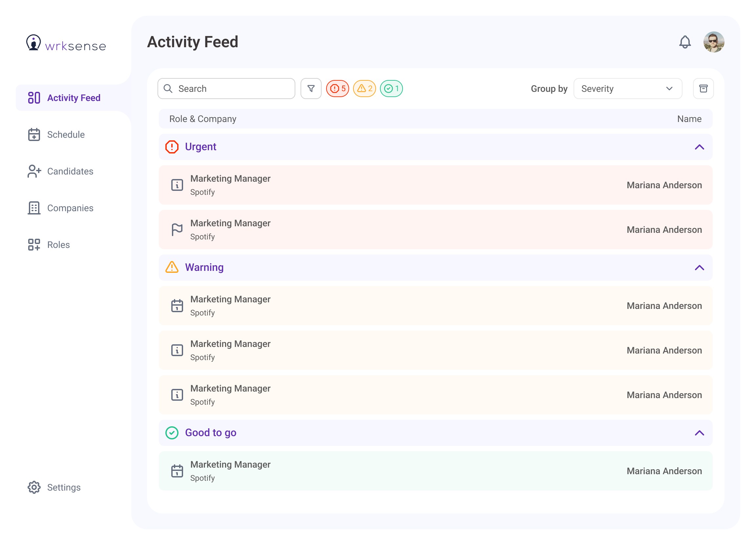Click calendar icon in Good to go row
Image resolution: width=756 pixels, height=545 pixels.
177,471
